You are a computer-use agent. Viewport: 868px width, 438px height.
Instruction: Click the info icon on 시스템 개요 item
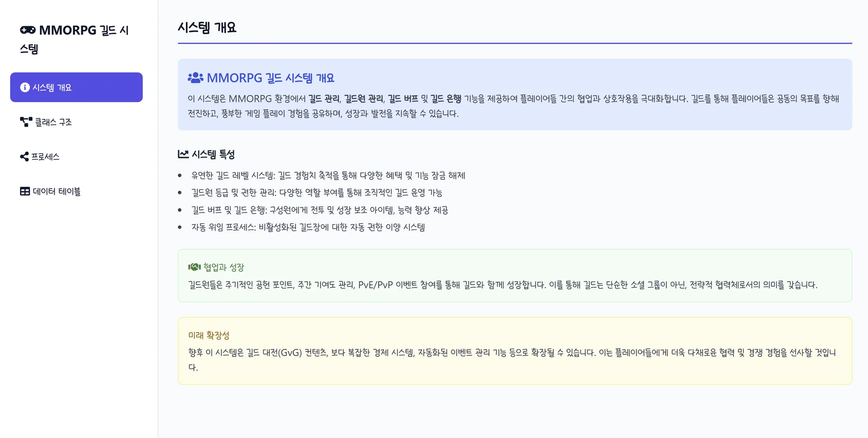(x=25, y=87)
